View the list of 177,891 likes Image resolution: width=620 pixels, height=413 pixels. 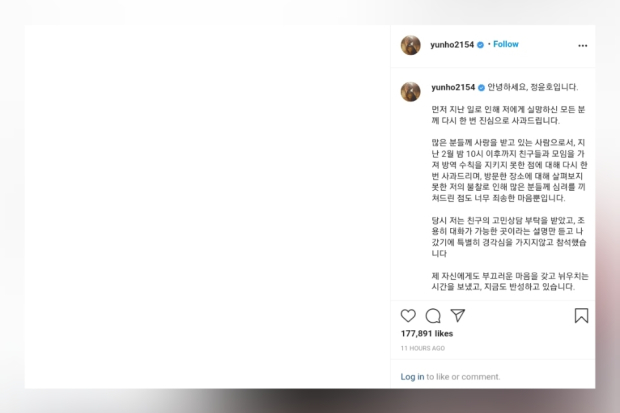427,333
